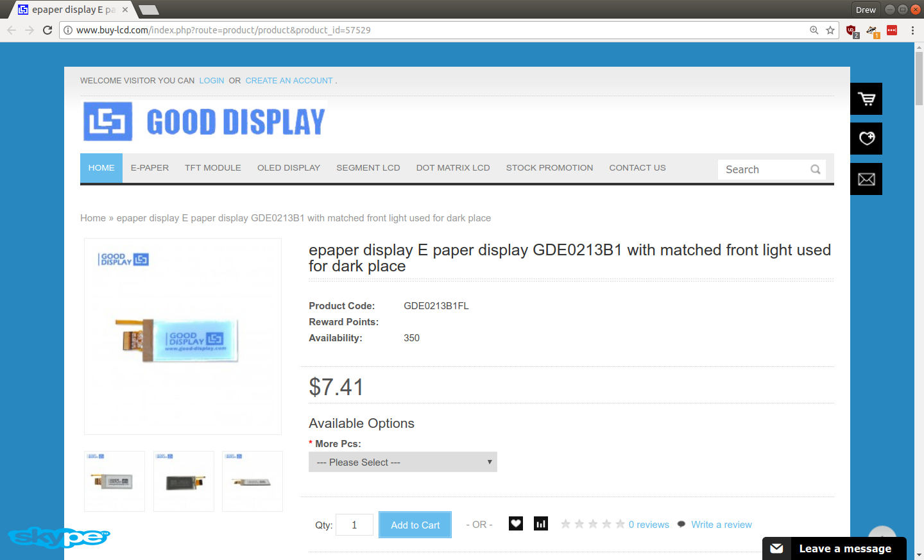Viewport: 924px width, 560px height.
Task: Click the search magnifier icon
Action: (x=816, y=169)
